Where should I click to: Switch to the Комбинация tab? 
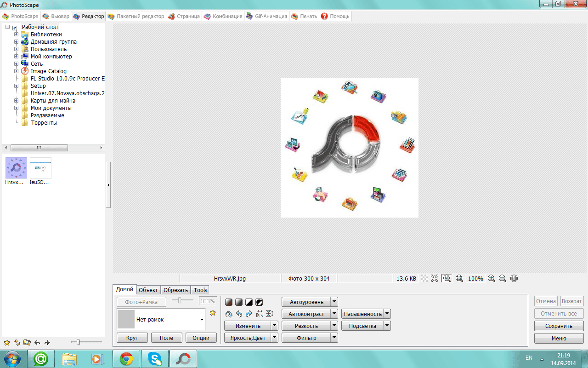point(223,16)
